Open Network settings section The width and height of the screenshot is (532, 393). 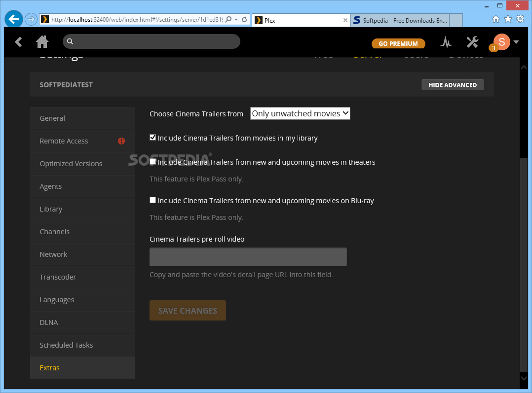tap(82, 254)
